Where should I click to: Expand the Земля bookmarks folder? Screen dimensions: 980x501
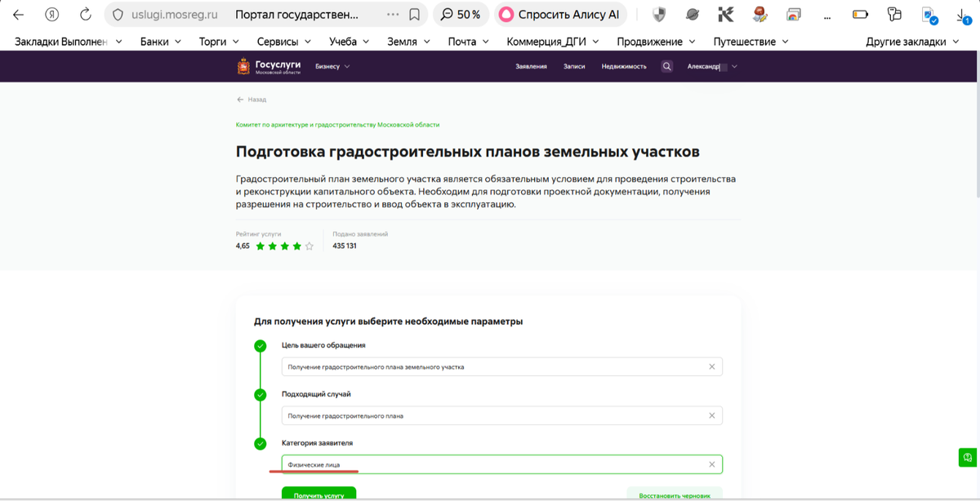point(408,42)
